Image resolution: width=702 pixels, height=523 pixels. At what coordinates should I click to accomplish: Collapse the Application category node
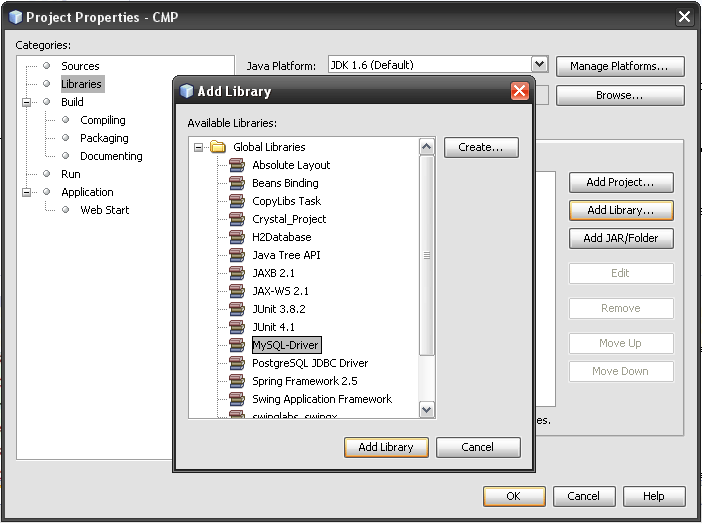[x=27, y=192]
